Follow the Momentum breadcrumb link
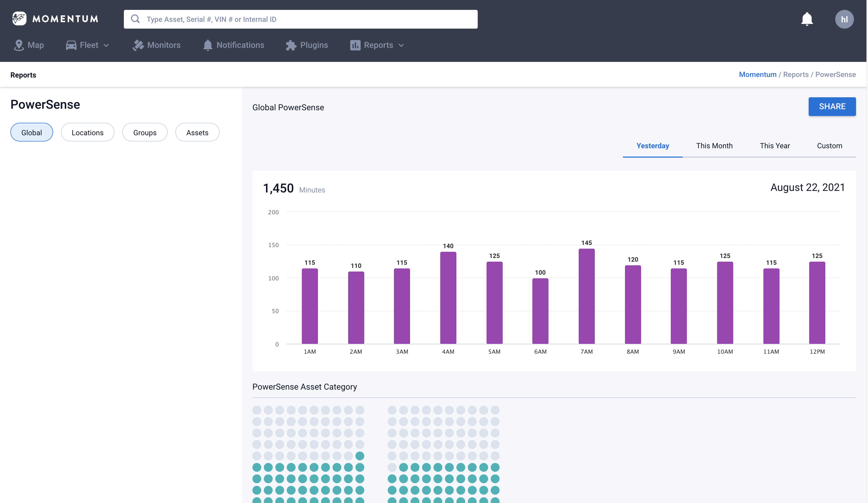 [757, 75]
